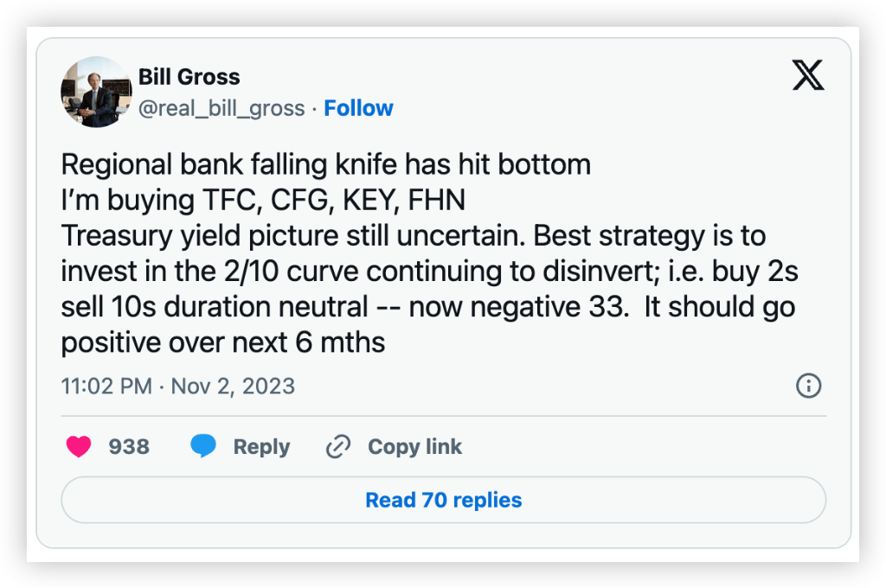This screenshot has width=886, height=588.
Task: Click the X logo icon
Action: [x=808, y=76]
